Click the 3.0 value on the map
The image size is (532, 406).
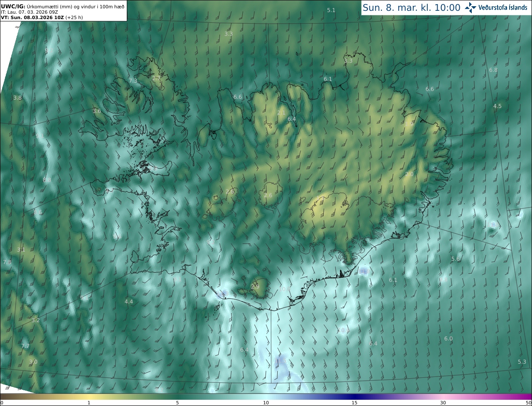tap(33, 362)
